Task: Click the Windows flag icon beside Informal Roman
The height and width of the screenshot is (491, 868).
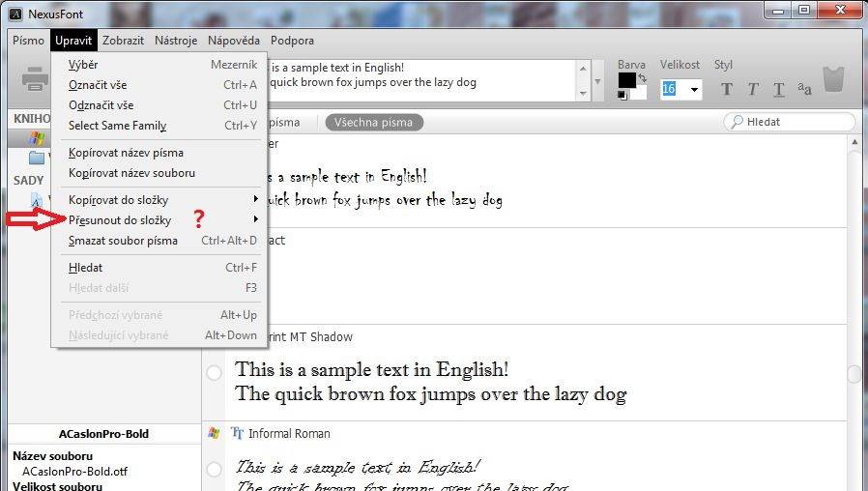Action: [214, 433]
